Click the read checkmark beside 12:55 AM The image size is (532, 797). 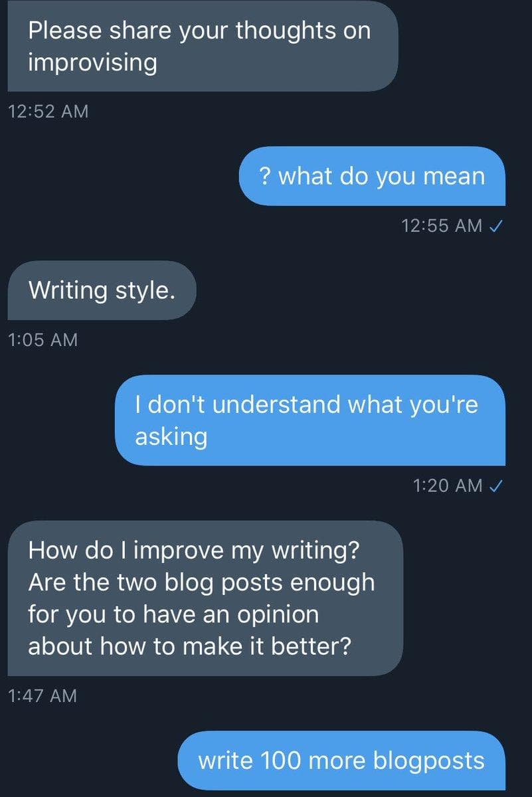495,225
